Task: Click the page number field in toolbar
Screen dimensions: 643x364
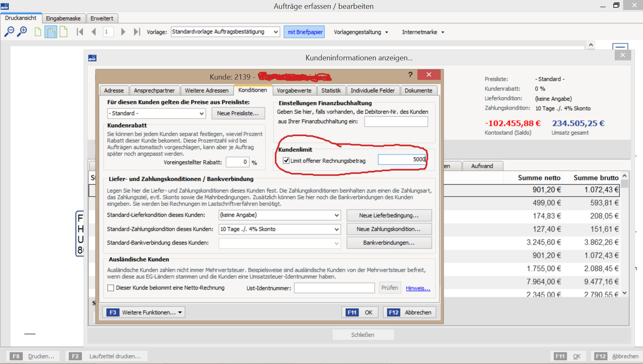Action: [x=108, y=32]
